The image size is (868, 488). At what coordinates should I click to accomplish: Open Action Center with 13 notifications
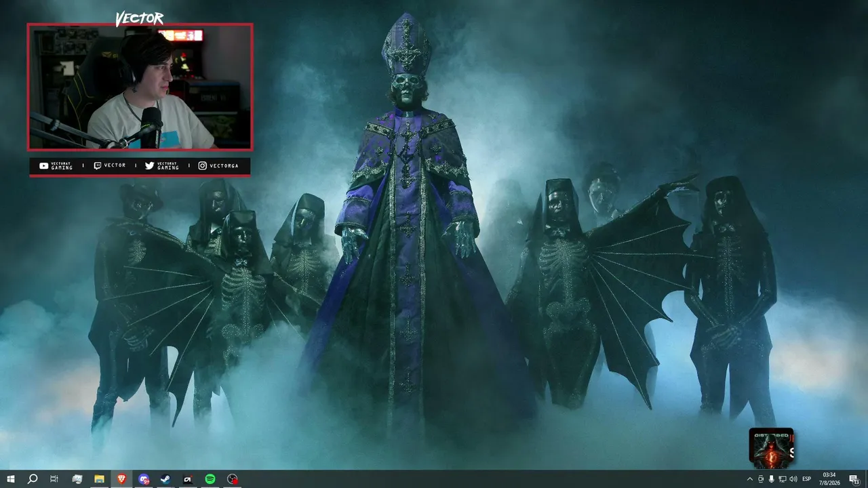[x=854, y=479]
